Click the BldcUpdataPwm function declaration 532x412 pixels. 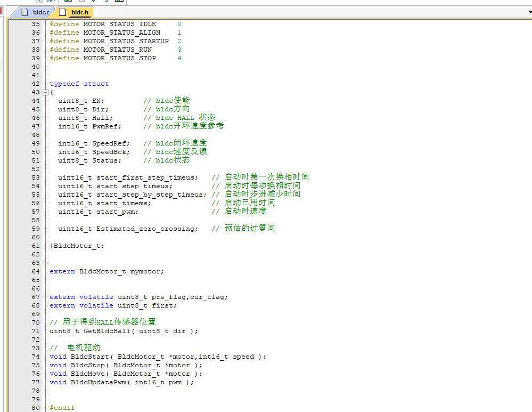(121, 382)
